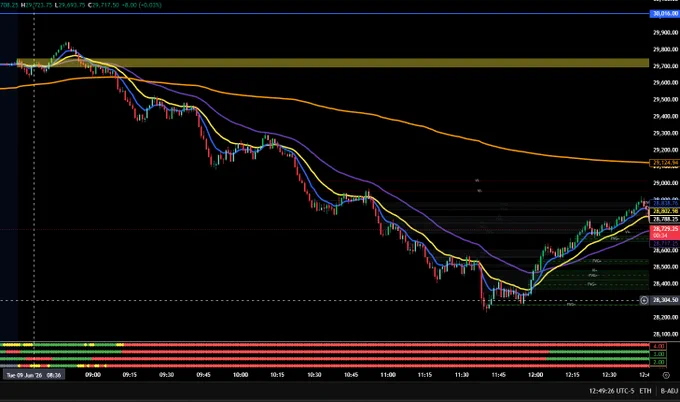Click the green 2.00 indicator value label
Screen dimensions: 680x402
pyautogui.click(x=658, y=362)
